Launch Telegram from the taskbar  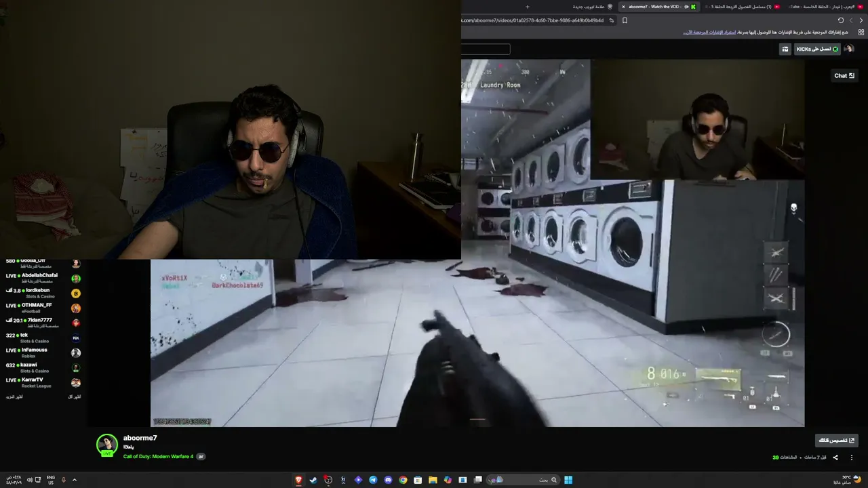click(373, 480)
